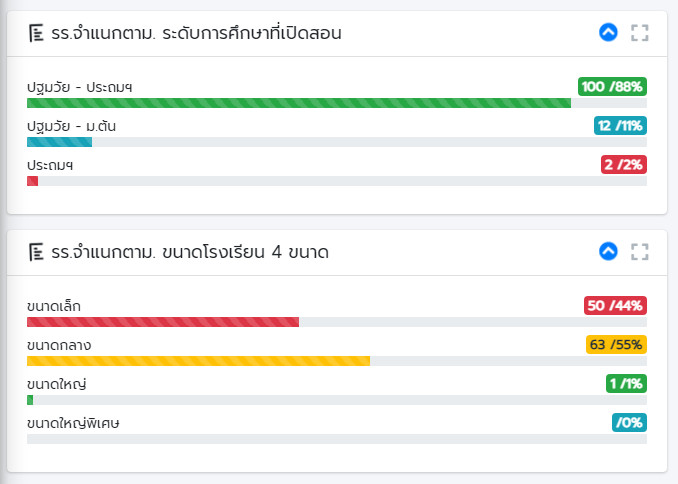Collapse the ขนาดโรงเรียน 4 ขนาด panel with the blue chevron
This screenshot has width=678, height=484.
point(608,251)
